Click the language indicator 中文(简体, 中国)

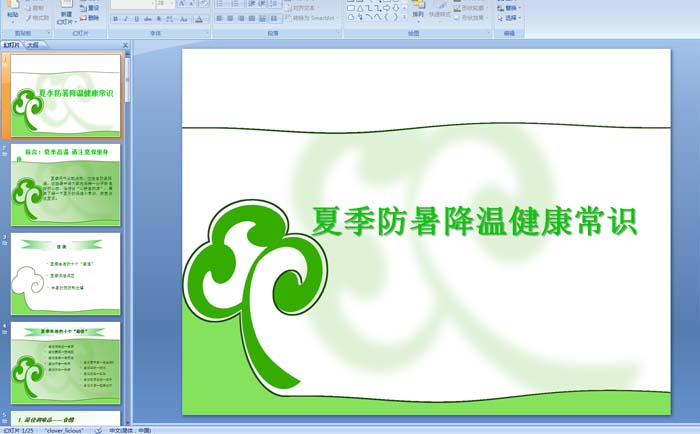pos(130,430)
